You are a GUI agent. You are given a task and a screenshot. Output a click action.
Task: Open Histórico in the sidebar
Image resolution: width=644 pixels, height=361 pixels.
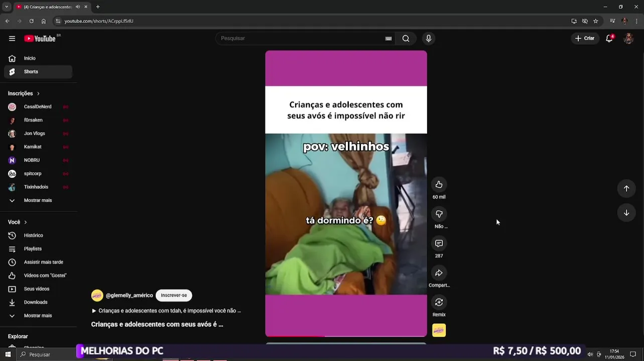tap(38, 236)
